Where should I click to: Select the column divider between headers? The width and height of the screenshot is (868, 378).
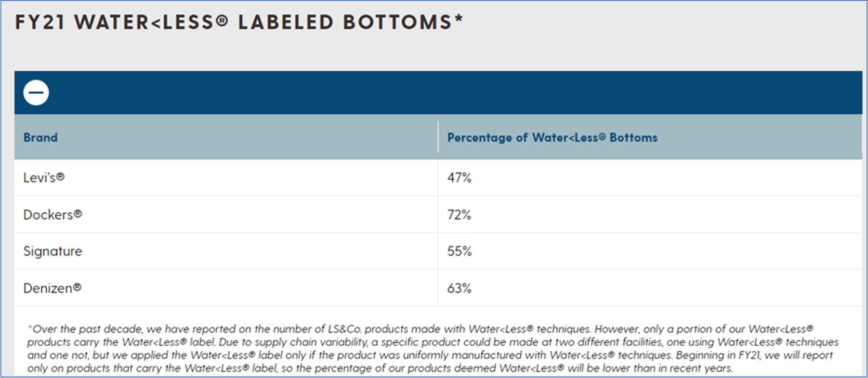[x=438, y=137]
